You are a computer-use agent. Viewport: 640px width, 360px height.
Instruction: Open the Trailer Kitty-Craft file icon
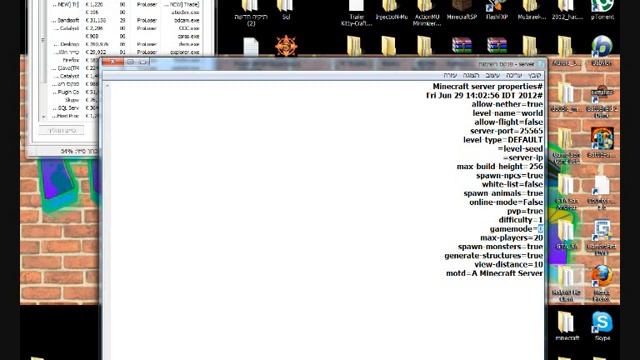[x=356, y=12]
